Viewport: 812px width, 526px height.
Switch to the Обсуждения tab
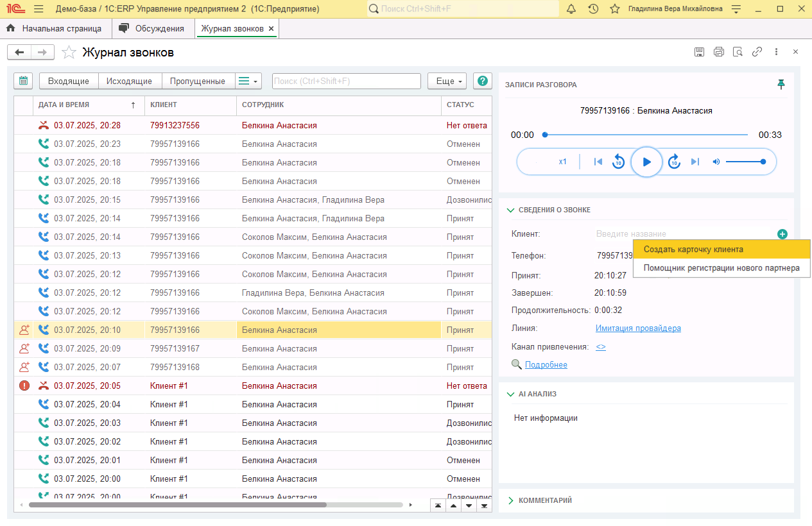pos(159,29)
